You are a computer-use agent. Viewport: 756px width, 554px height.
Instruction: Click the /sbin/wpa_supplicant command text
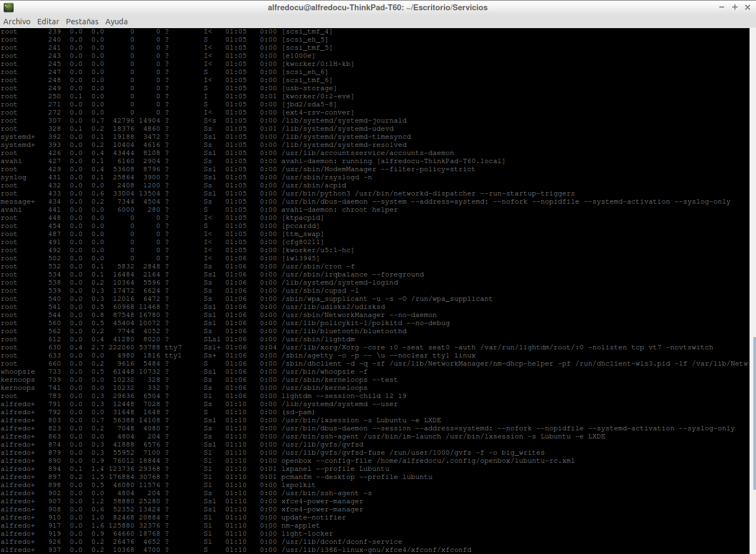click(x=387, y=299)
